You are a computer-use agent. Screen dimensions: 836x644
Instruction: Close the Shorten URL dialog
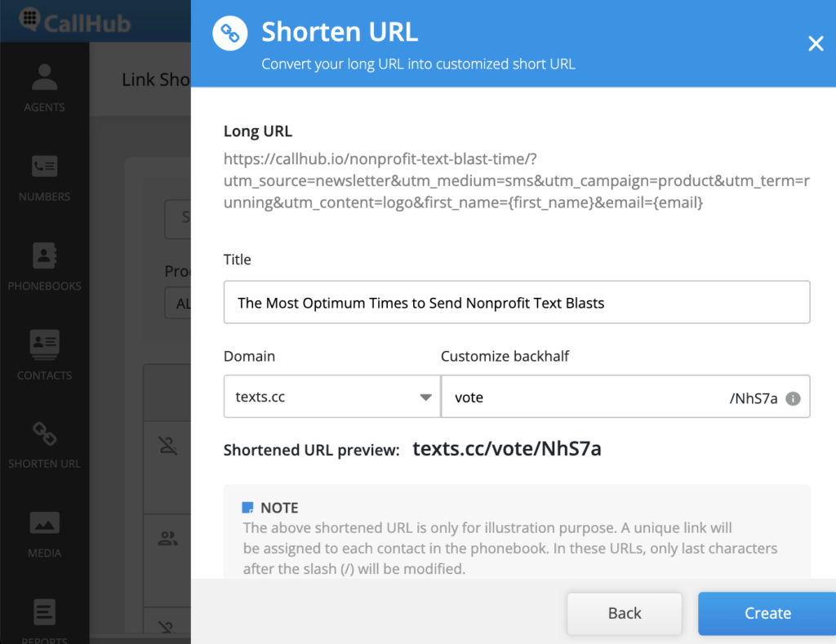[x=816, y=43]
